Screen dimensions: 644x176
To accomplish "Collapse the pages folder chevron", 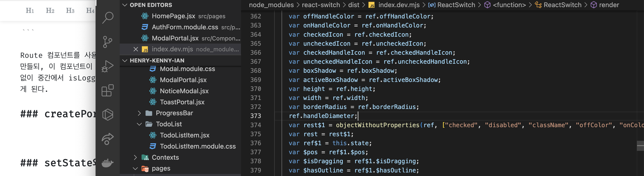I will pyautogui.click(x=135, y=168).
